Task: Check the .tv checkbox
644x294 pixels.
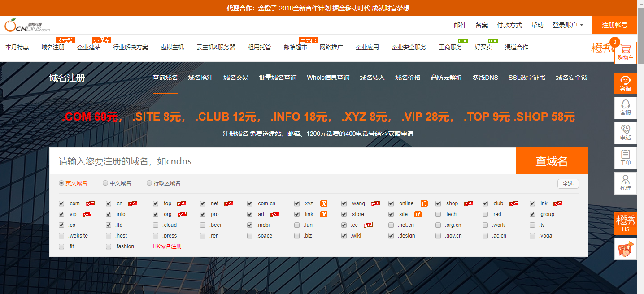Action: point(532,225)
